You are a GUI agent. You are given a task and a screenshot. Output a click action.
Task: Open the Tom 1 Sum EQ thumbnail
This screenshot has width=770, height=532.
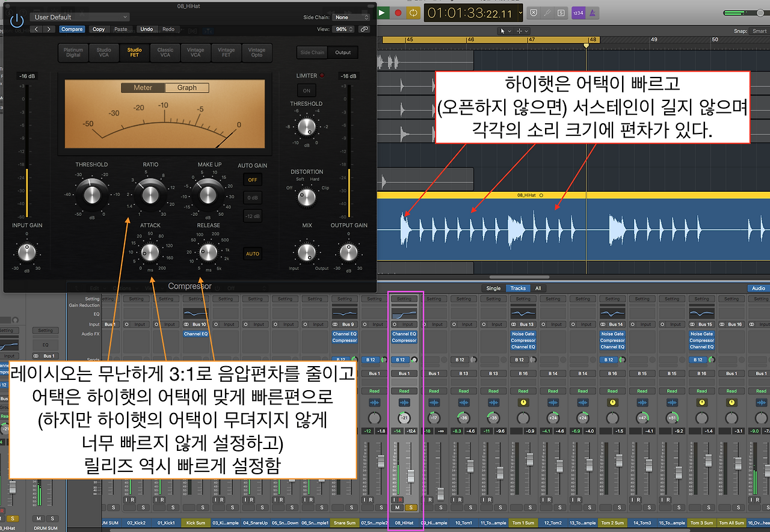pyautogui.click(x=523, y=313)
